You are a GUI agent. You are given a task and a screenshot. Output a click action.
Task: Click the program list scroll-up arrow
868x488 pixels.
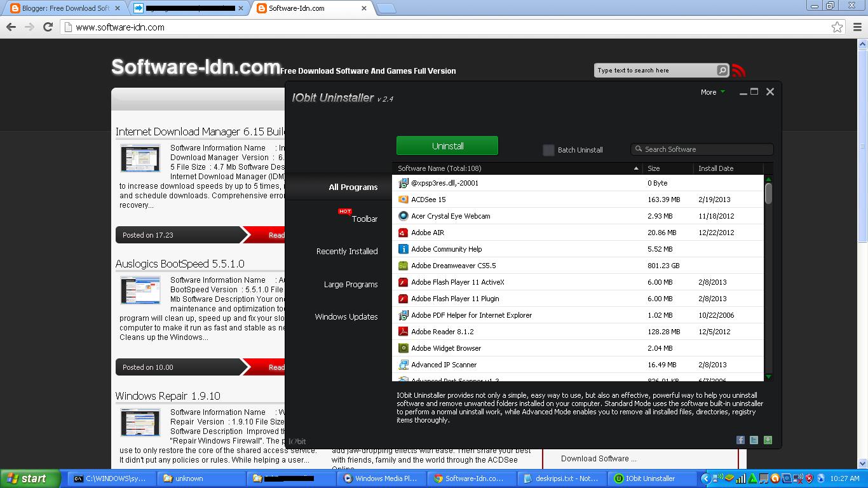[768, 179]
